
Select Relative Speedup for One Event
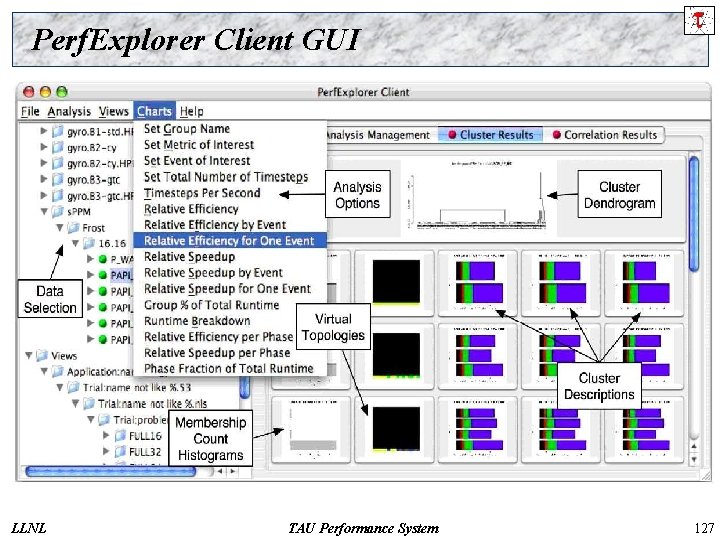[x=230, y=289]
